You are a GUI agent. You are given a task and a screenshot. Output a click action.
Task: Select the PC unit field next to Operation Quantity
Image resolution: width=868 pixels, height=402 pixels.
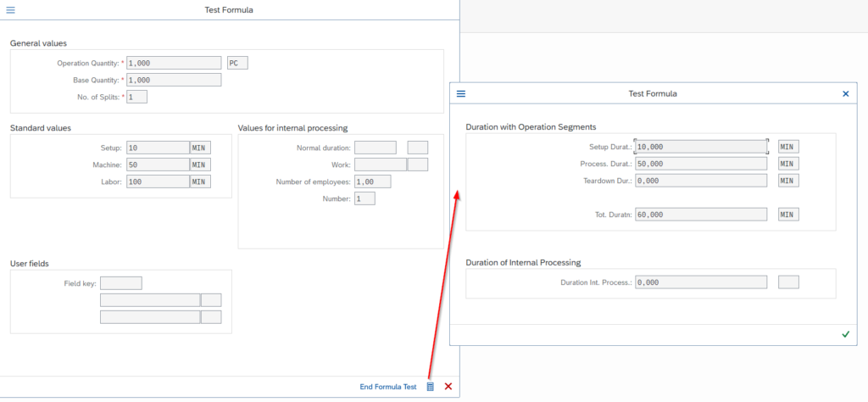pos(237,63)
